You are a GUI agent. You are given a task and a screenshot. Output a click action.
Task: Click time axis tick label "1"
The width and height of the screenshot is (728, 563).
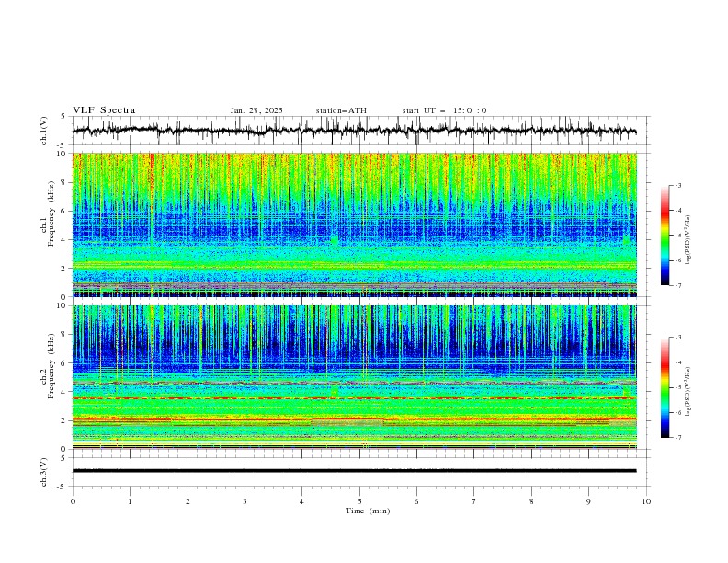pos(130,501)
